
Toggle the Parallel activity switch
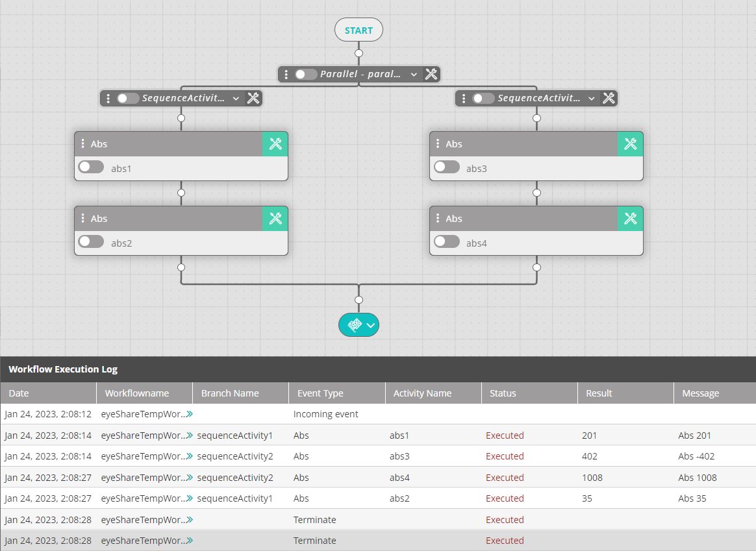pyautogui.click(x=306, y=74)
